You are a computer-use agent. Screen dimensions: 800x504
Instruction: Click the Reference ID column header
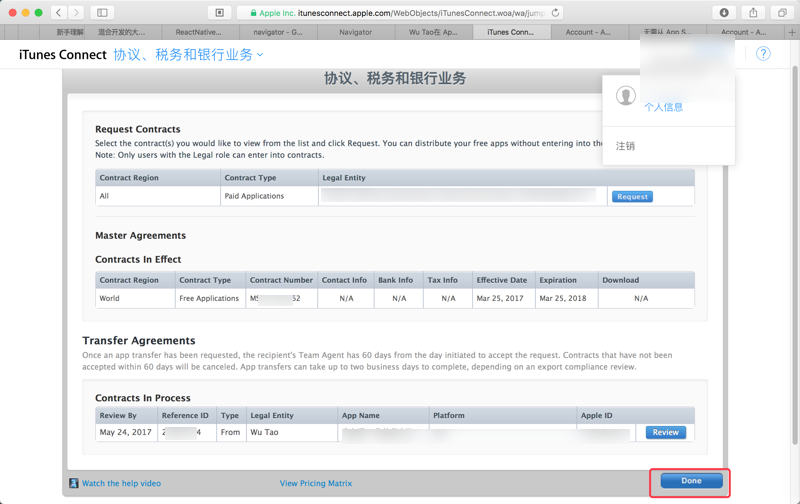tap(185, 415)
